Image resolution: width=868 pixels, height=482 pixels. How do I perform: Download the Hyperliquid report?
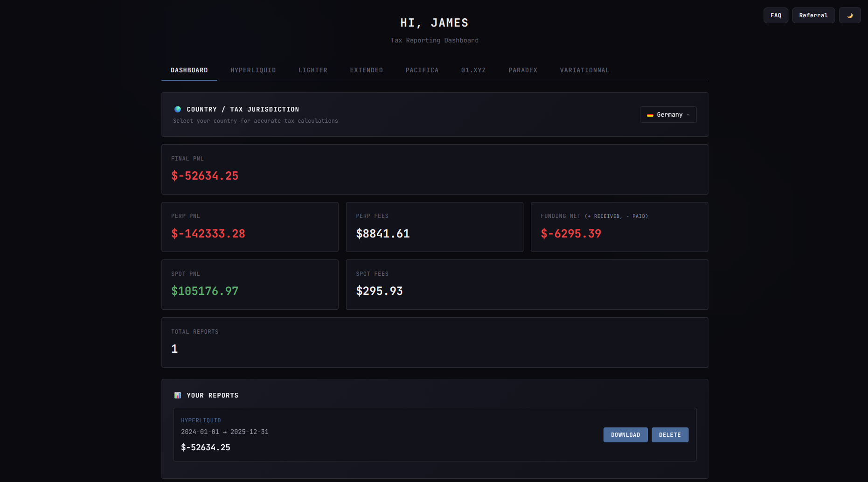pyautogui.click(x=625, y=435)
